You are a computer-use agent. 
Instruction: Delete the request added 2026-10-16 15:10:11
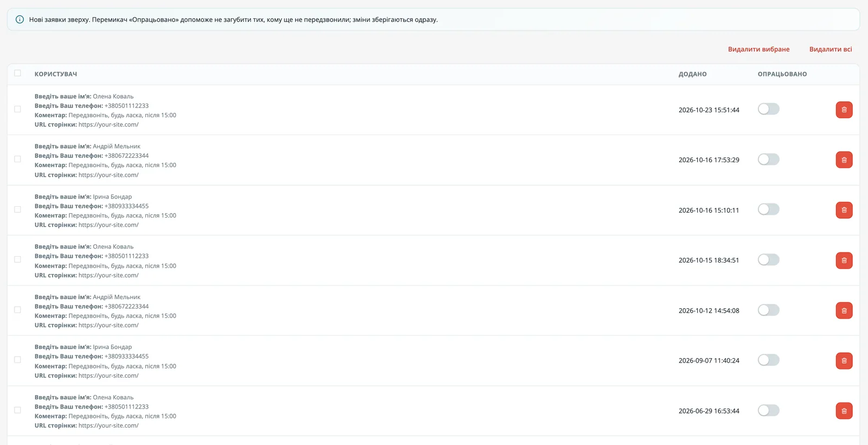click(844, 210)
